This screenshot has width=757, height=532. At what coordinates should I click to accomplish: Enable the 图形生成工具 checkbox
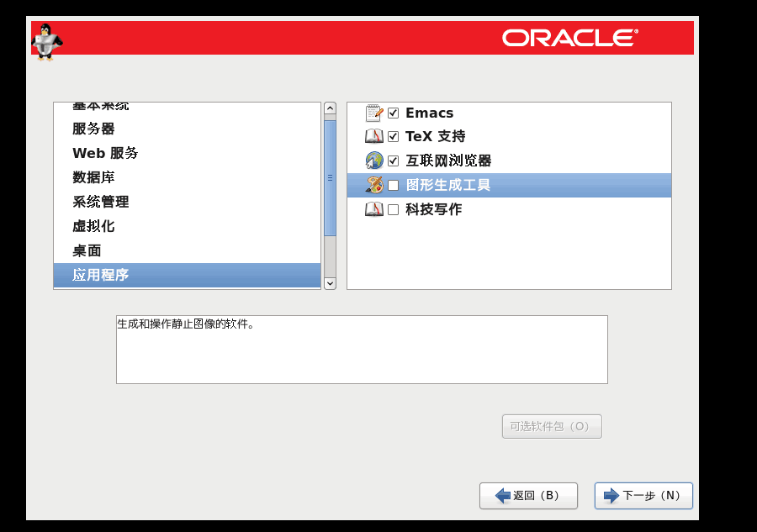pos(393,186)
